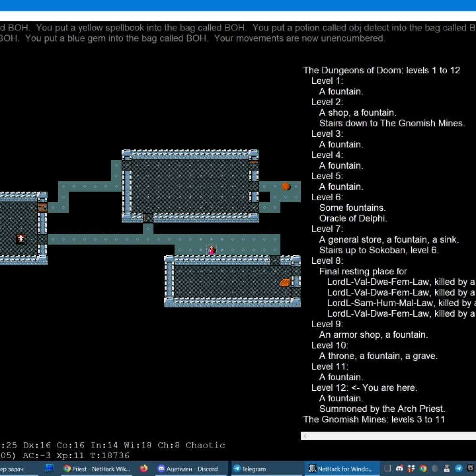
Task: Click the overview horizontal scrollbar left arrow
Action: (305, 436)
